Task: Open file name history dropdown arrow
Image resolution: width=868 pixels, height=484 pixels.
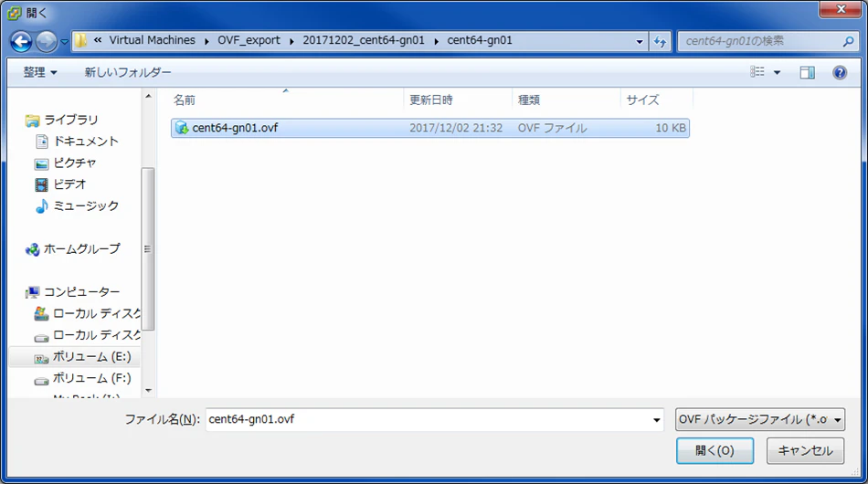Action: [657, 420]
